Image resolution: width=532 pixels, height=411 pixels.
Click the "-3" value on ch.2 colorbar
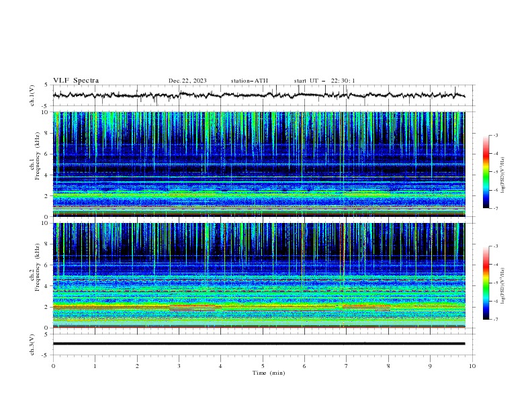(x=496, y=246)
